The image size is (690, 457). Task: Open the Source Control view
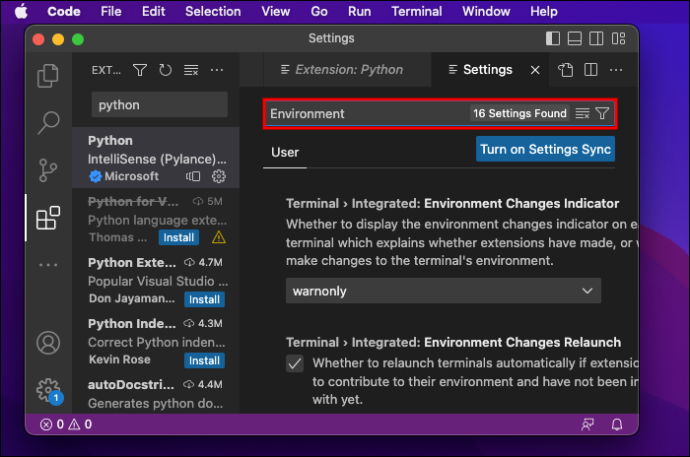click(x=48, y=170)
